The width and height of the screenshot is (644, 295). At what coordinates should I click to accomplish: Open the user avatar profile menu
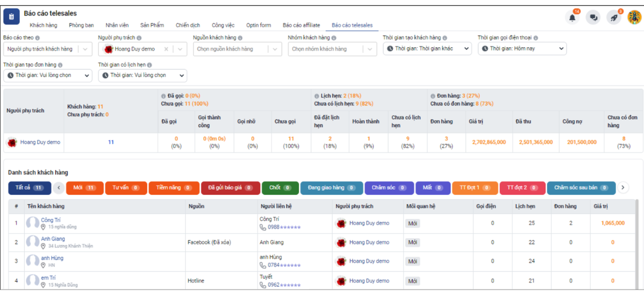634,17
